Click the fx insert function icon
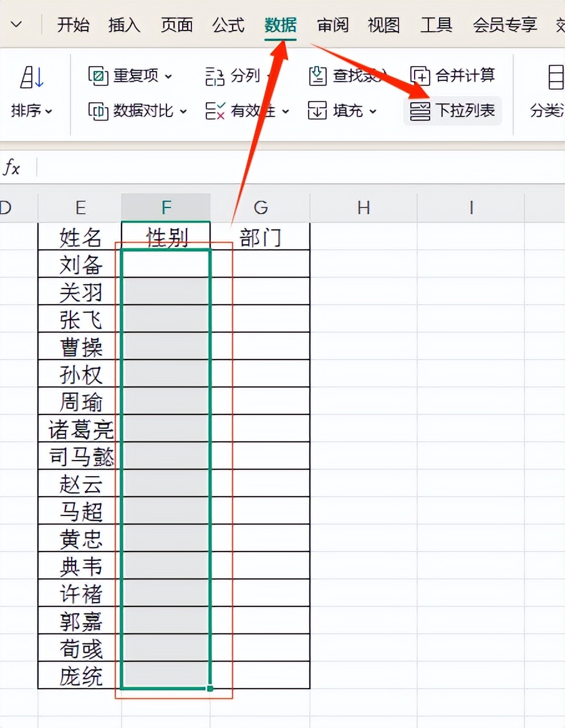Image resolution: width=565 pixels, height=728 pixels. (12, 167)
